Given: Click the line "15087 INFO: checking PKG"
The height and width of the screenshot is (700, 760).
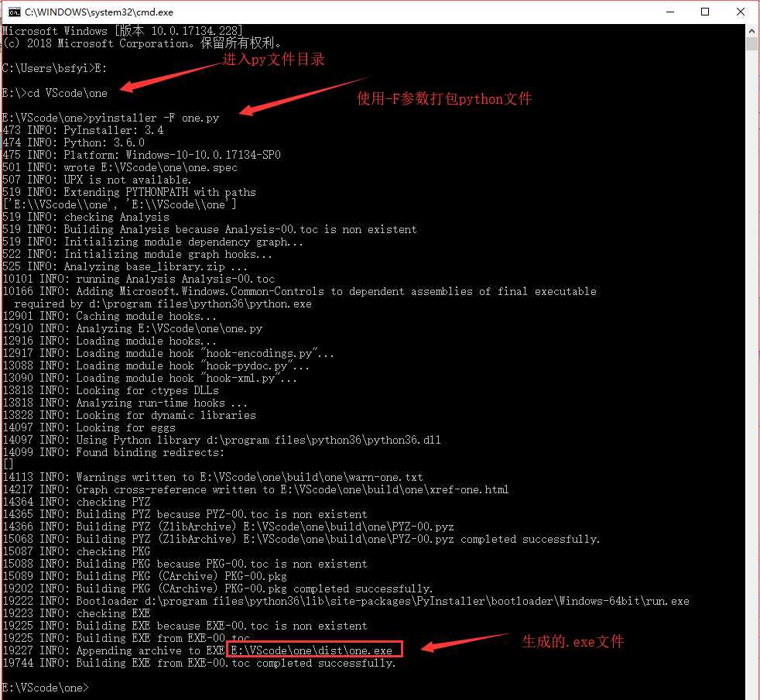Looking at the screenshot, I should coord(76,551).
